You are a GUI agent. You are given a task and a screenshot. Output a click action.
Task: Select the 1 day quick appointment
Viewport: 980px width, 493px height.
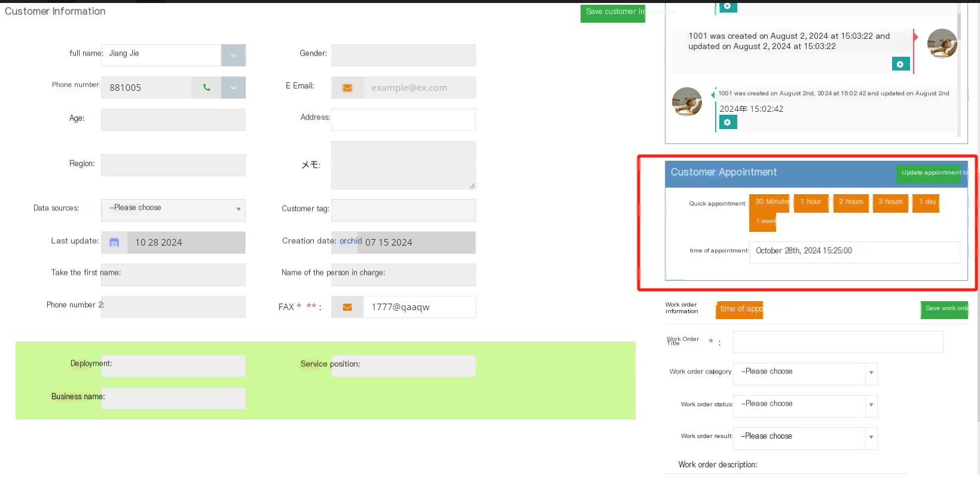[x=926, y=203]
